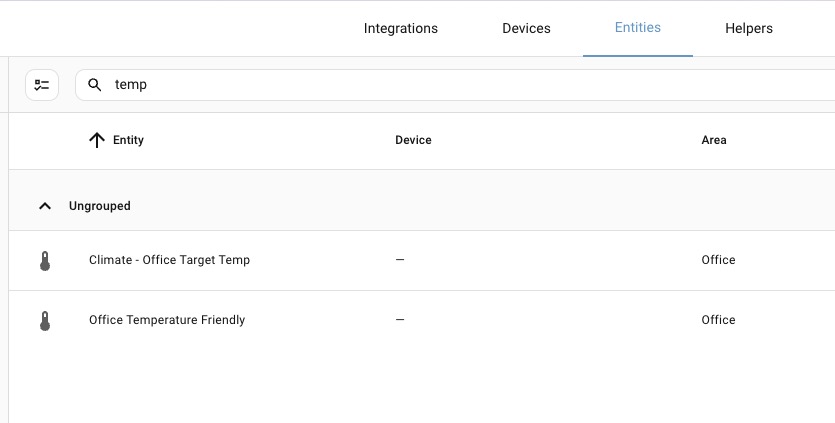Viewport: 835px width, 423px height.
Task: Click the magnifier icon in search bar
Action: (94, 85)
